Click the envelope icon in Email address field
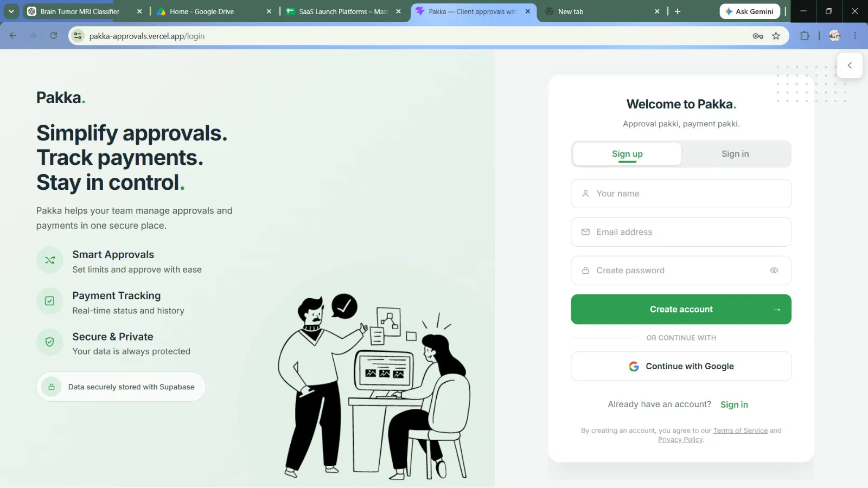This screenshot has height=488, width=868. pos(585,232)
